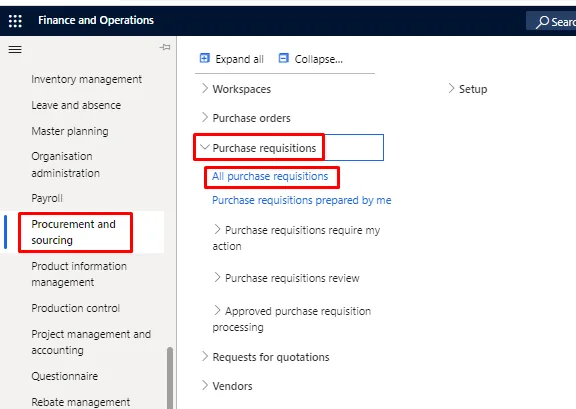Select Rebate management module

pos(81,402)
